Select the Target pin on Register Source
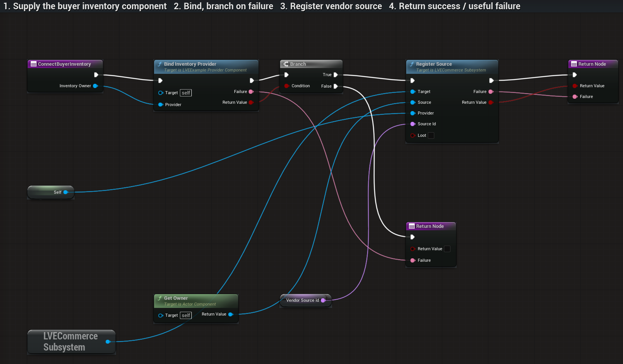The width and height of the screenshot is (623, 364). pos(413,92)
